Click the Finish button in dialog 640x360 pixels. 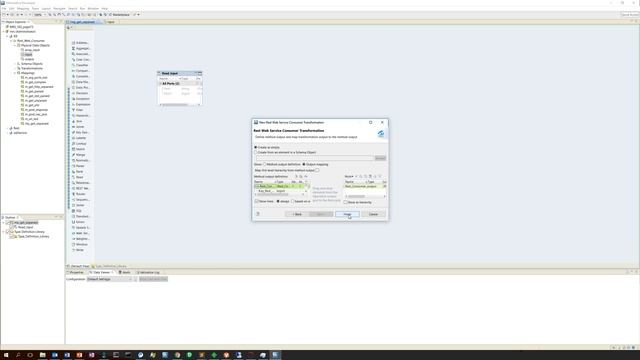click(347, 214)
